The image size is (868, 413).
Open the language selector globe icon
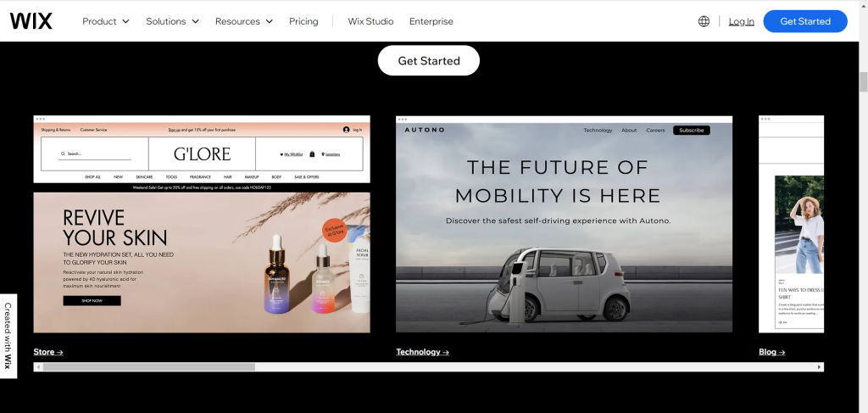704,21
